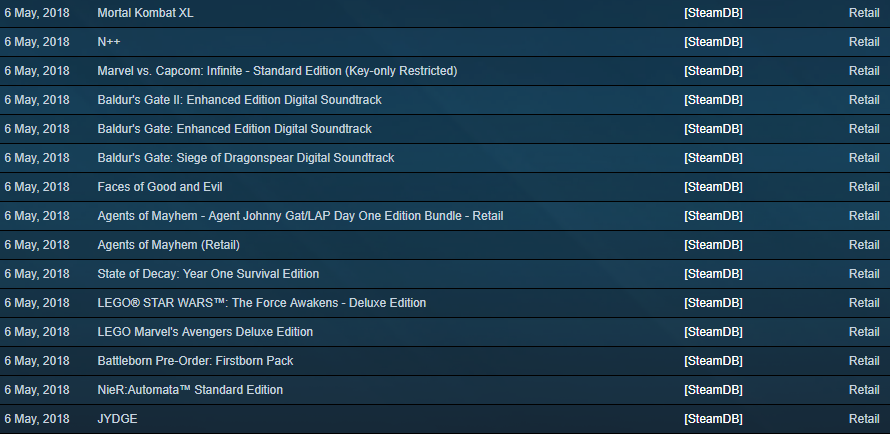Open SteamDB for Battleborn Pre-Order: Firstborn Pack
The image size is (890, 434).
(x=713, y=360)
